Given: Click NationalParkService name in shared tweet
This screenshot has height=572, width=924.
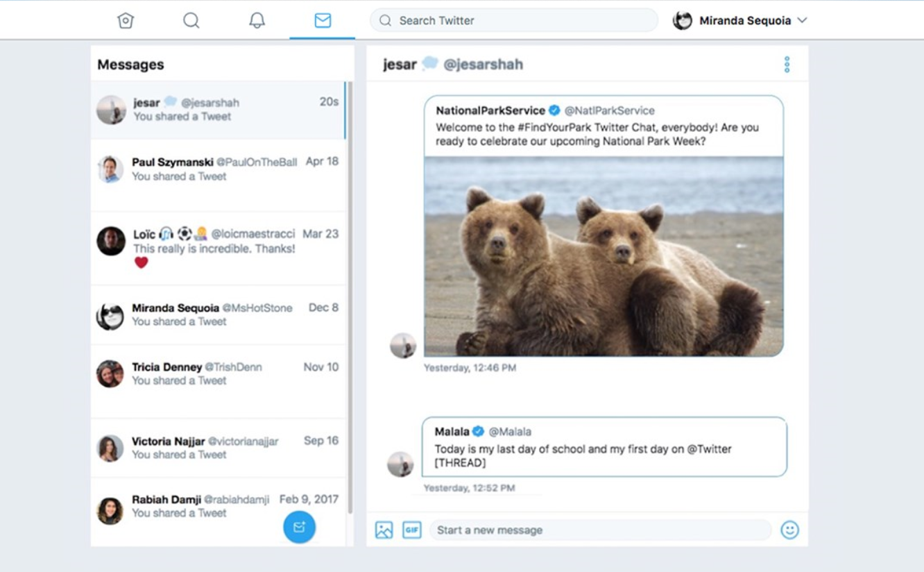Looking at the screenshot, I should point(490,110).
